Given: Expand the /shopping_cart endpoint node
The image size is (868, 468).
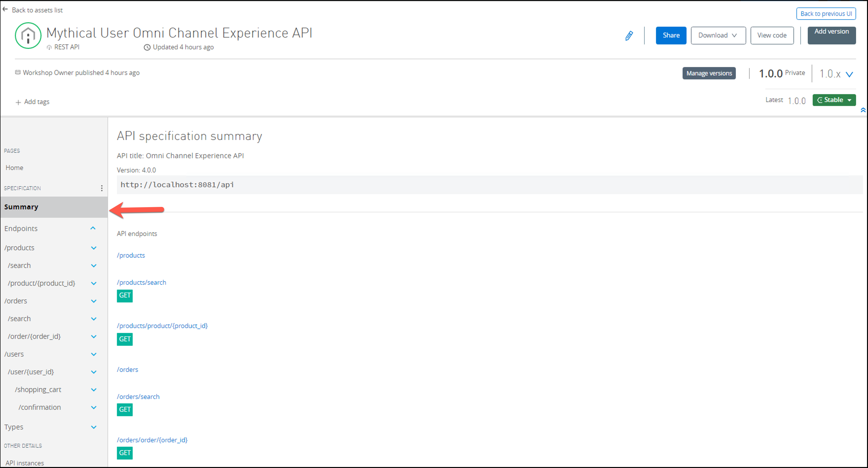Looking at the screenshot, I should (94, 390).
